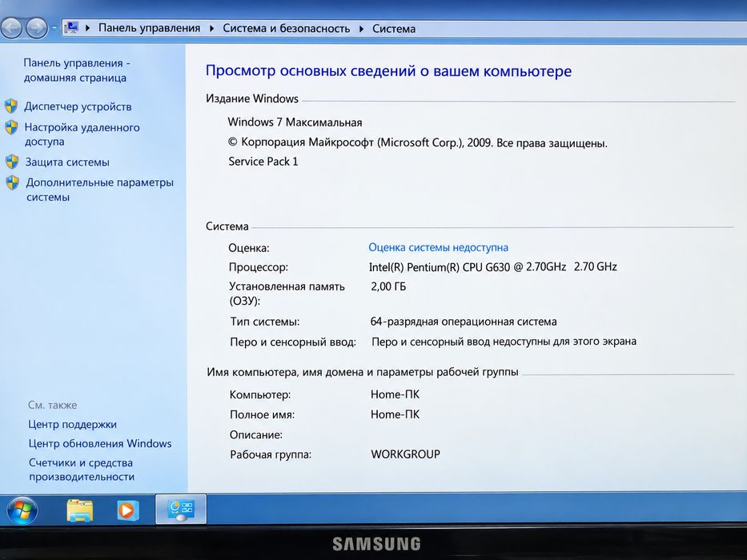The height and width of the screenshot is (560, 747).
Task: Click shield icon beside Настройка удаленного доступа
Action: 11,126
